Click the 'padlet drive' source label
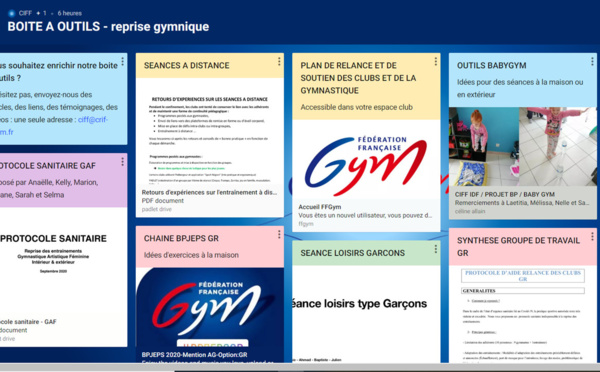Viewport: 600px width, 372px height. [x=157, y=209]
